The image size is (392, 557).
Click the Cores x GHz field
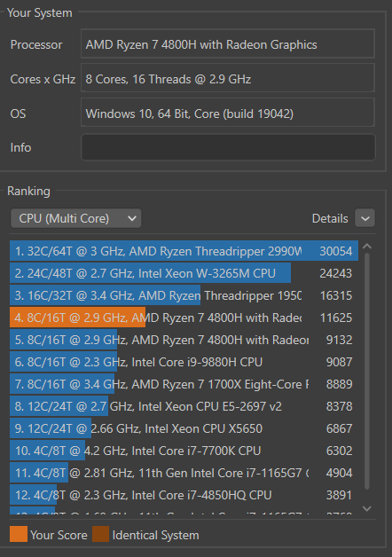click(228, 79)
